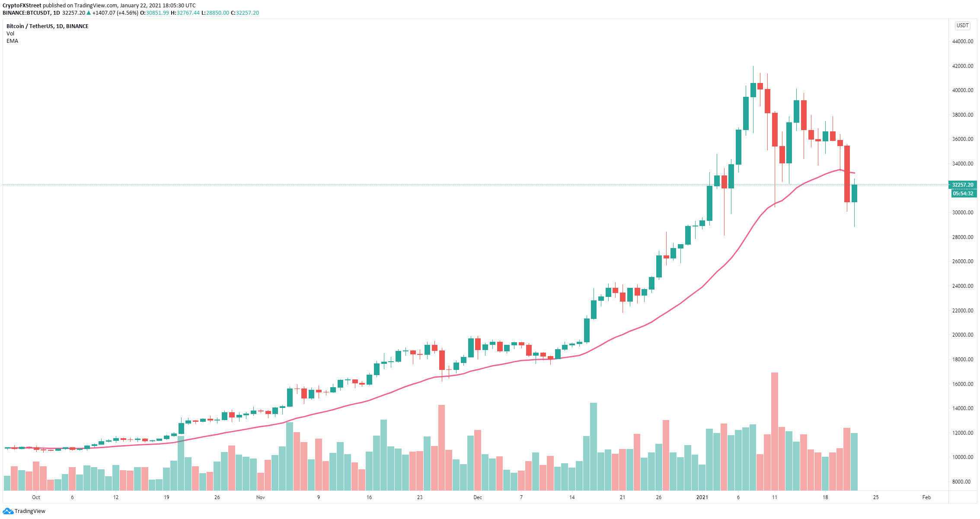Select the Bitcoin / TetherUS legend title
Viewport: 980px width, 519px height.
pos(48,26)
